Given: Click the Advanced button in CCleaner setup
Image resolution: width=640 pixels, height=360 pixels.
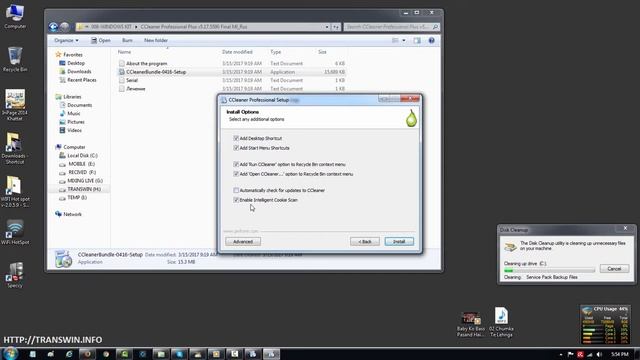Looking at the screenshot, I should click(x=243, y=242).
